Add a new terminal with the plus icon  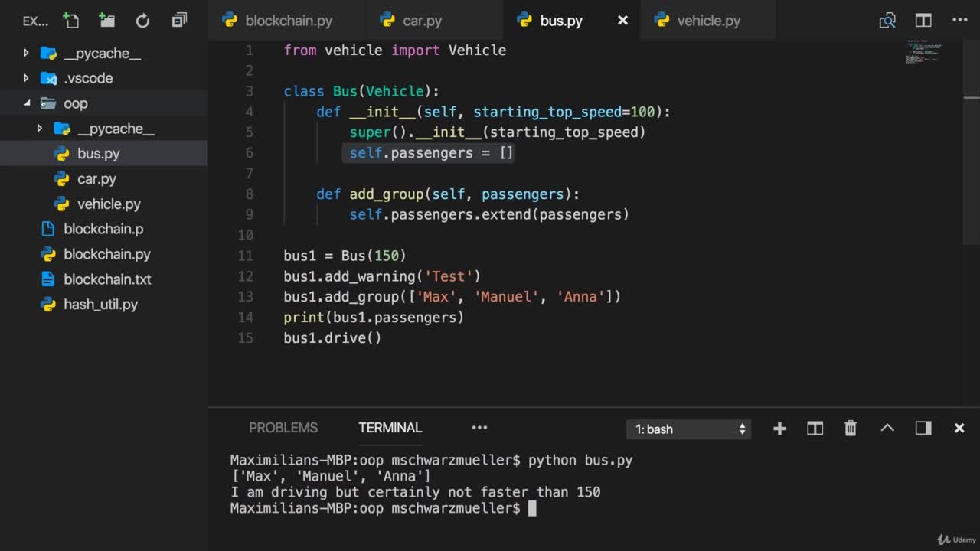pos(779,429)
